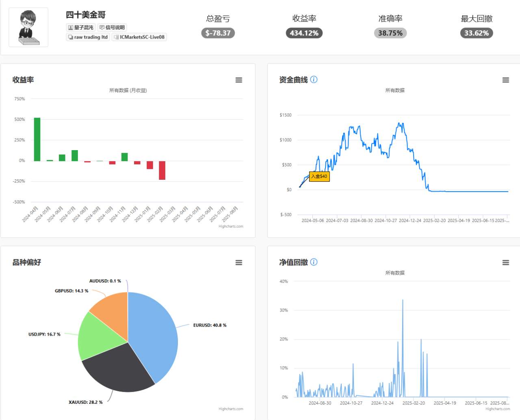The width and height of the screenshot is (520, 420).
Task: Click the info icon next to 资金曲线
Action: 314,80
